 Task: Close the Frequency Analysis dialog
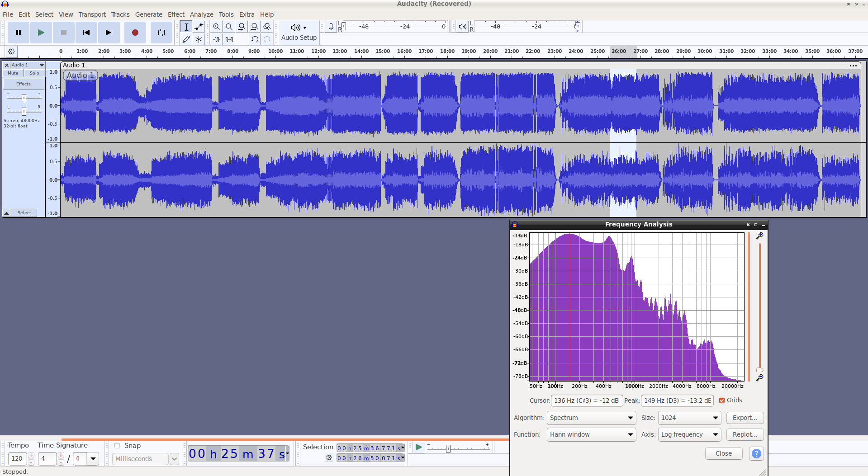[724, 453]
